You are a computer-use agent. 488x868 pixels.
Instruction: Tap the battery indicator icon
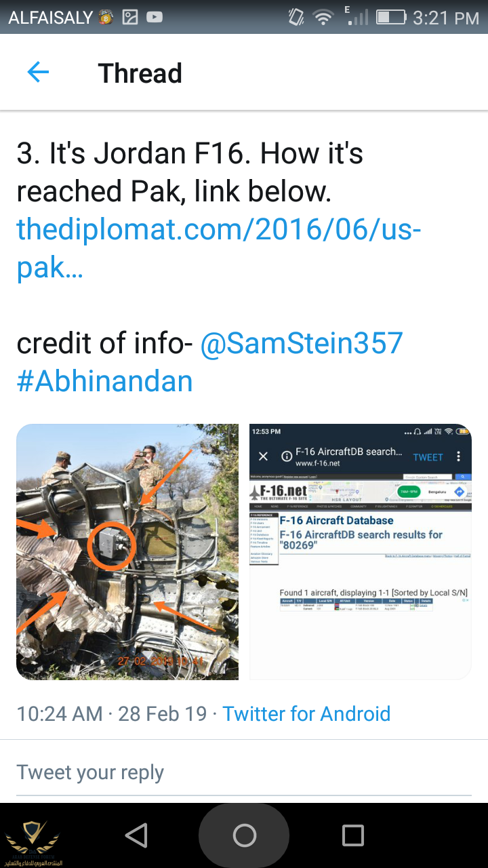(392, 18)
